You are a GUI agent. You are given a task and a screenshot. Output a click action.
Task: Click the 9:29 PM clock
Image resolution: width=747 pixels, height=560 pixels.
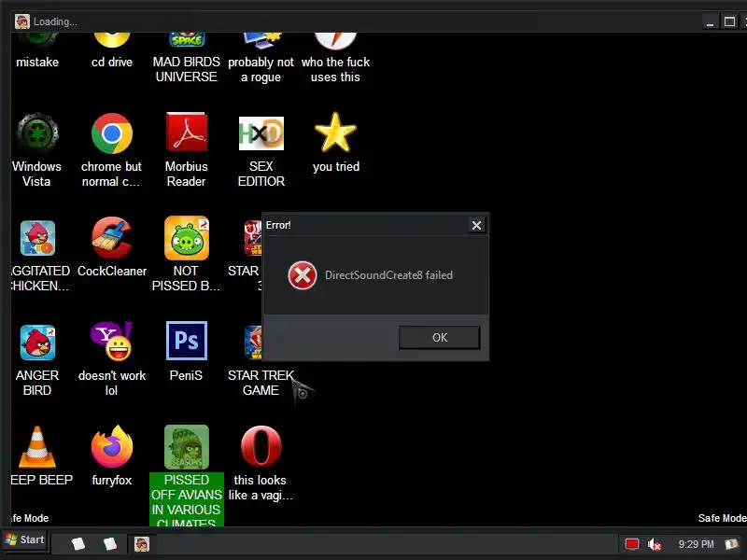click(x=696, y=544)
